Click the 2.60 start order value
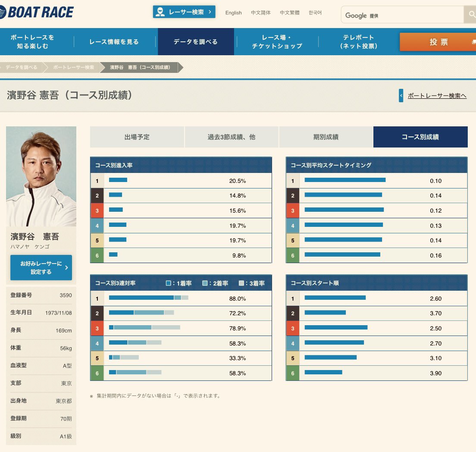This screenshot has width=476, height=452. tap(435, 299)
